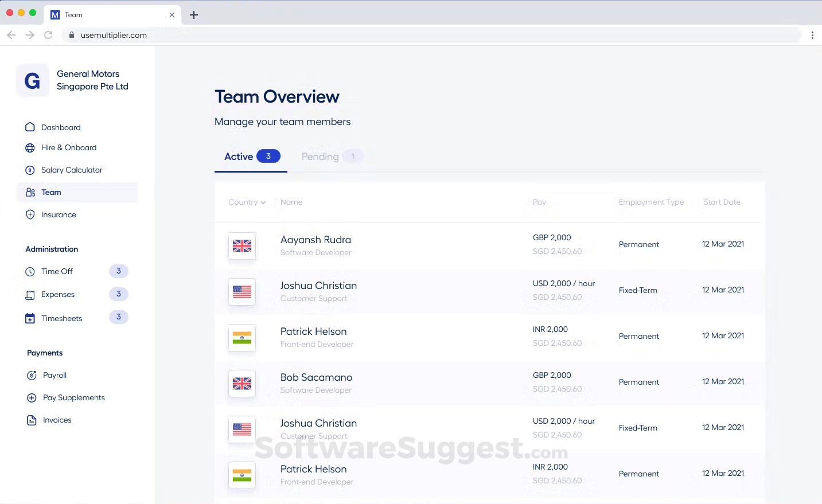Open the Timesheets calendar icon

coord(30,318)
